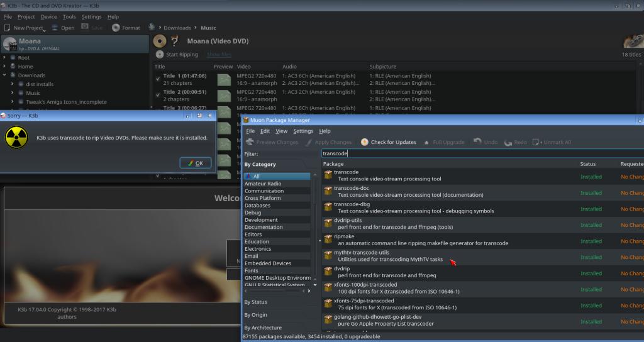Viewport: 644px width, 342px height.
Task: Select the dvdrip package icon
Action: [328, 271]
